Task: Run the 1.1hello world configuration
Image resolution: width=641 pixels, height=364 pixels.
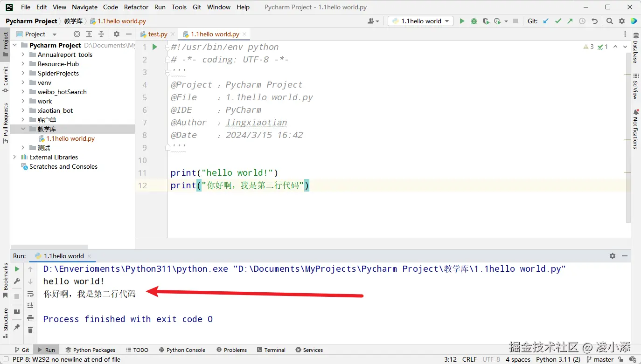Action: coord(462,21)
